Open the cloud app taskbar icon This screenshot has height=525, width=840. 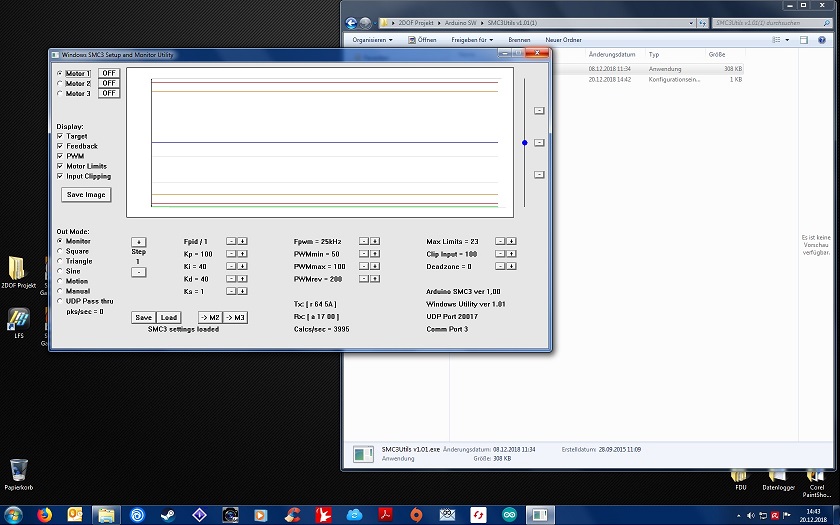(354, 515)
